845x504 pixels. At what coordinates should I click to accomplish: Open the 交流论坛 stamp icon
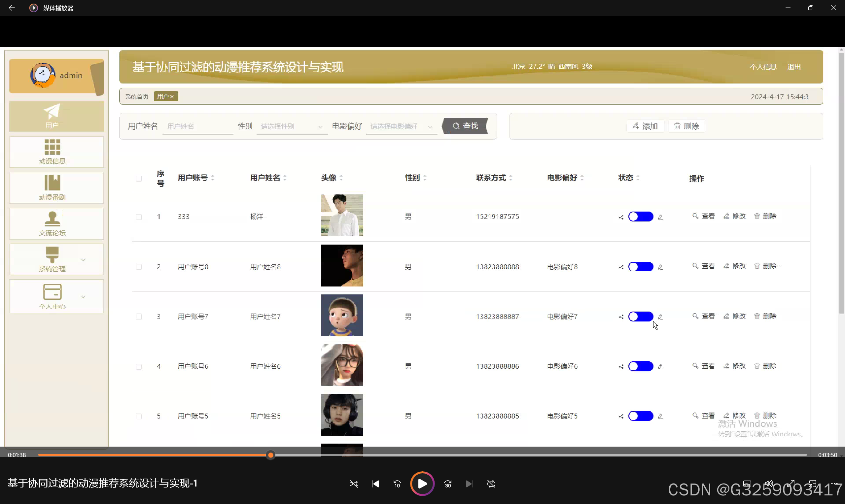pos(52,219)
